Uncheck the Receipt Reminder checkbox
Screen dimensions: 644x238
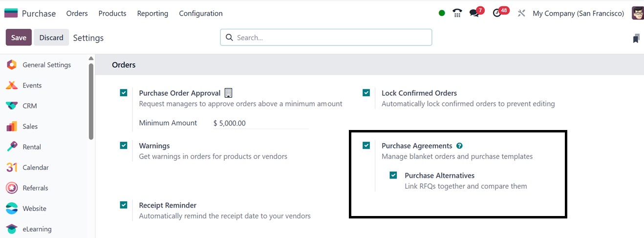(124, 205)
